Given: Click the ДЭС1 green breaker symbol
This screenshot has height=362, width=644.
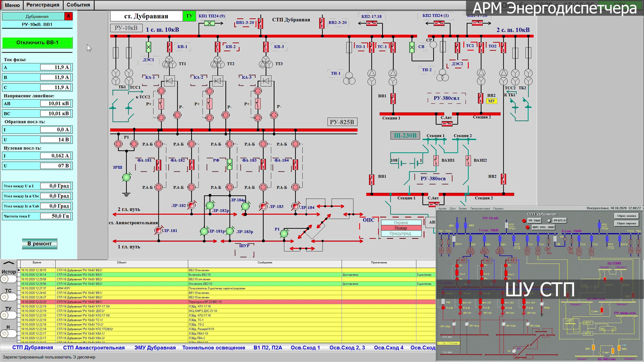Looking at the screenshot, I should click(148, 47).
